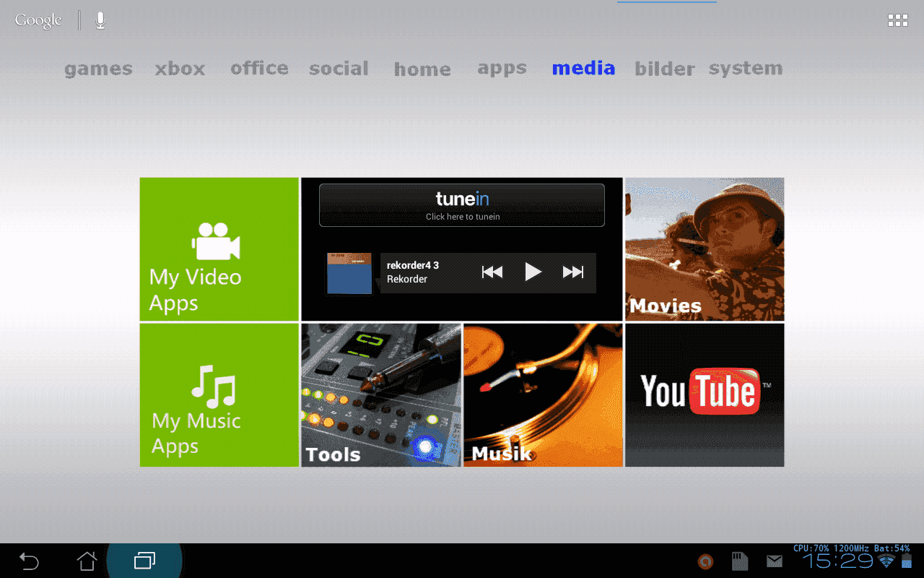
Task: Tap the Android back button
Action: (29, 561)
